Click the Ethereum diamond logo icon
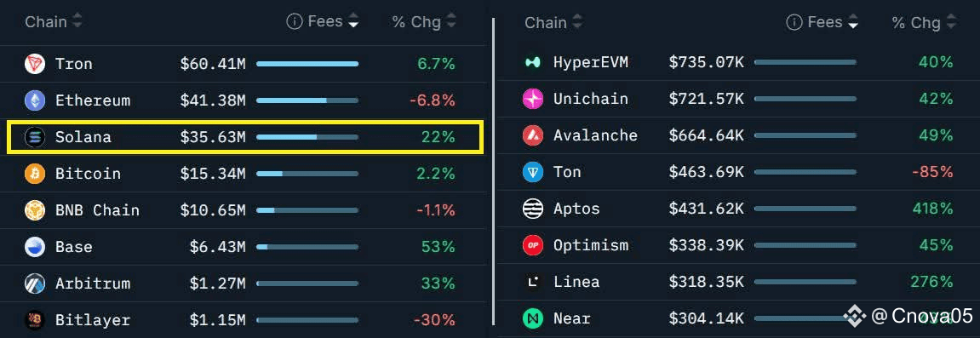This screenshot has width=980, height=338. [34, 100]
